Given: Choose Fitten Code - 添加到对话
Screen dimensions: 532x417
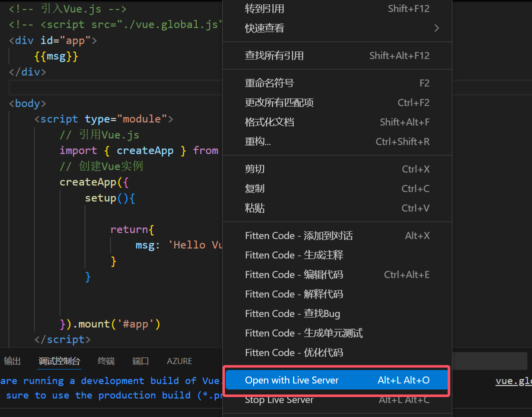Looking at the screenshot, I should click(x=337, y=235).
